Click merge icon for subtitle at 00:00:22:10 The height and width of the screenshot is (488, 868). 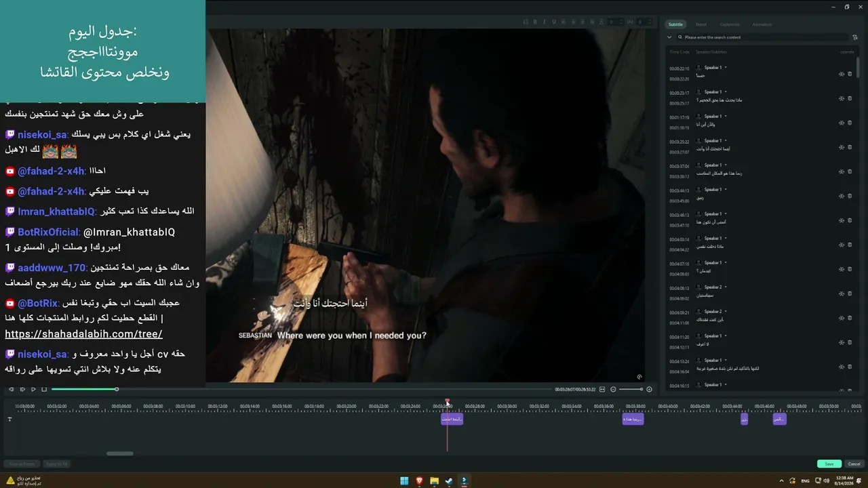842,74
